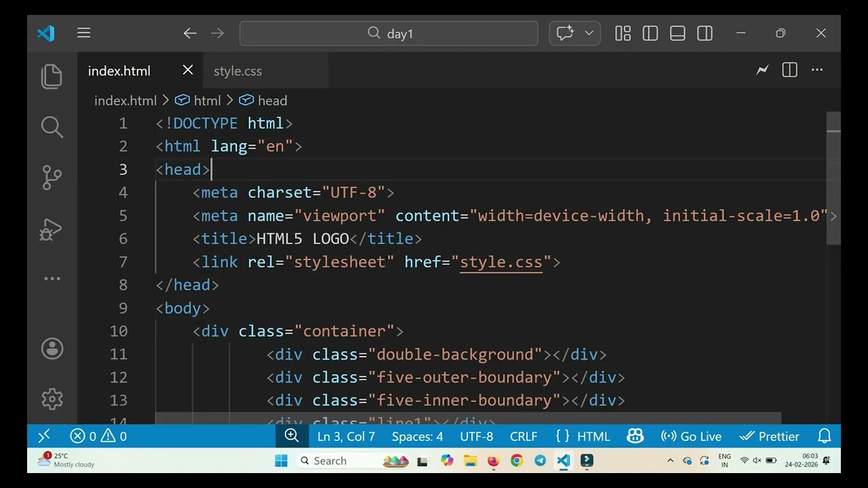Click the Prettier status item
Viewport: 868px width, 488px height.
tap(769, 436)
